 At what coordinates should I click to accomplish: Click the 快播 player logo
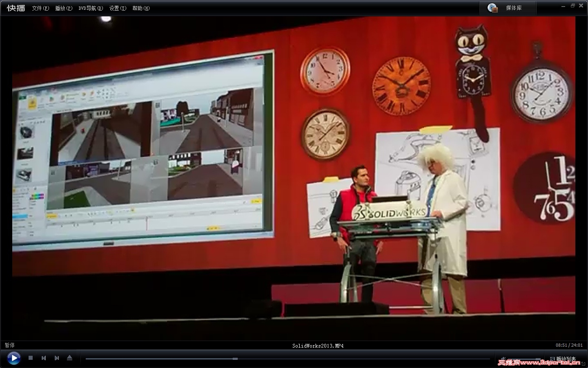(15, 8)
